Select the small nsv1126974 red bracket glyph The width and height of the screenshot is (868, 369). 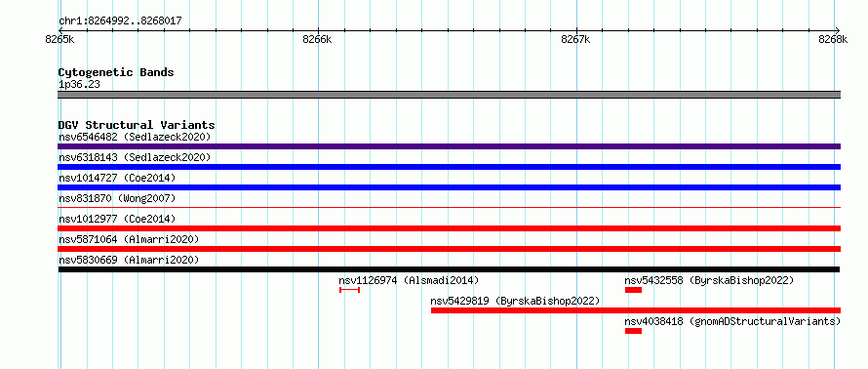[350, 290]
